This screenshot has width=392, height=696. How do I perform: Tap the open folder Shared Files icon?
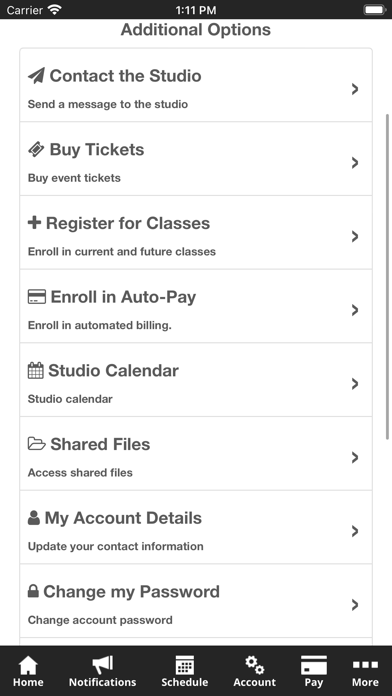[x=37, y=444]
